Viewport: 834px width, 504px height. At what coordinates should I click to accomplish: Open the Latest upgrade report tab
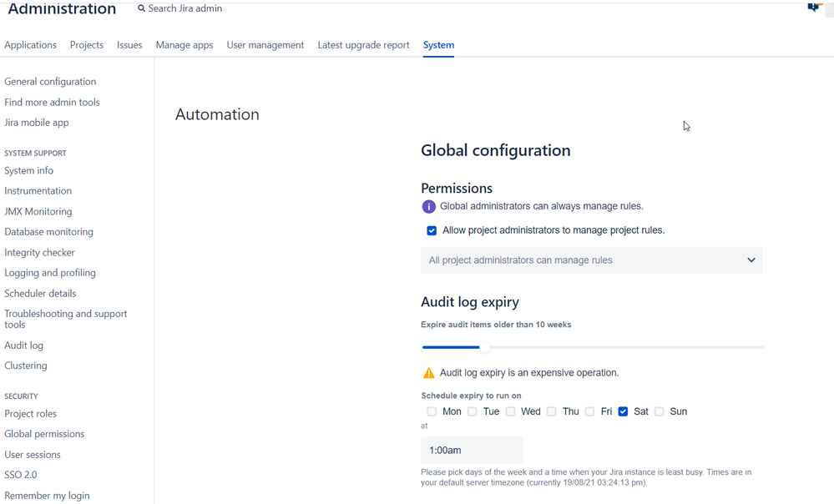click(x=364, y=45)
